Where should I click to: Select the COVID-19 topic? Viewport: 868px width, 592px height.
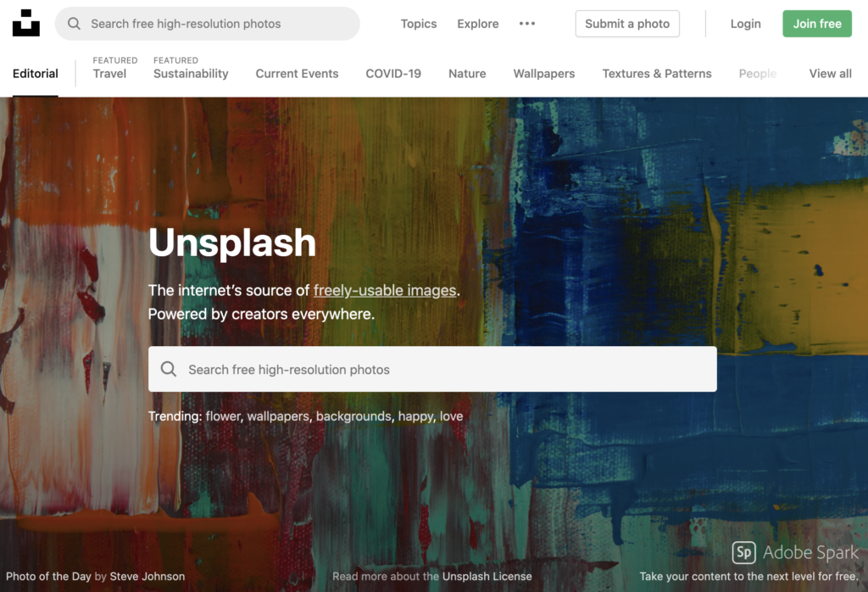pos(393,74)
